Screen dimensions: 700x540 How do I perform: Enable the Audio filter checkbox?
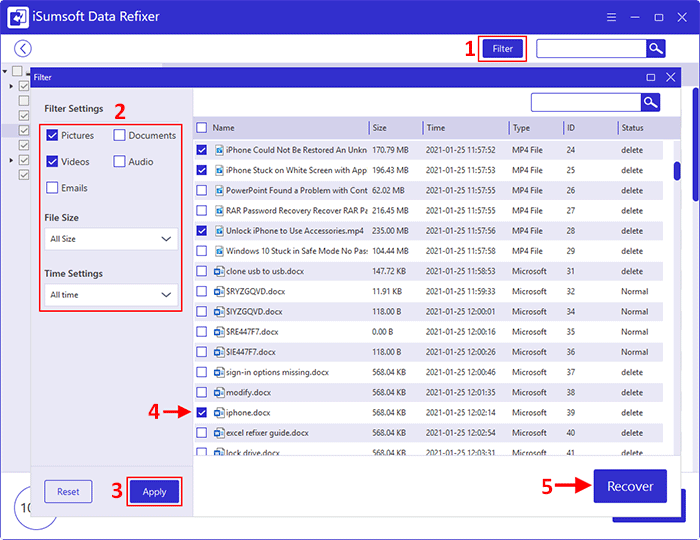pyautogui.click(x=119, y=162)
